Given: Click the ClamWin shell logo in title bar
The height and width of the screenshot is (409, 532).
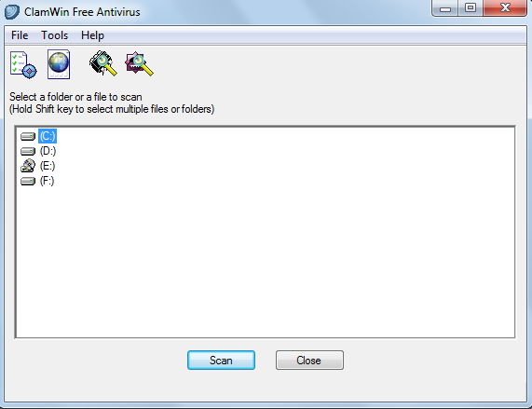Looking at the screenshot, I should click(x=12, y=12).
